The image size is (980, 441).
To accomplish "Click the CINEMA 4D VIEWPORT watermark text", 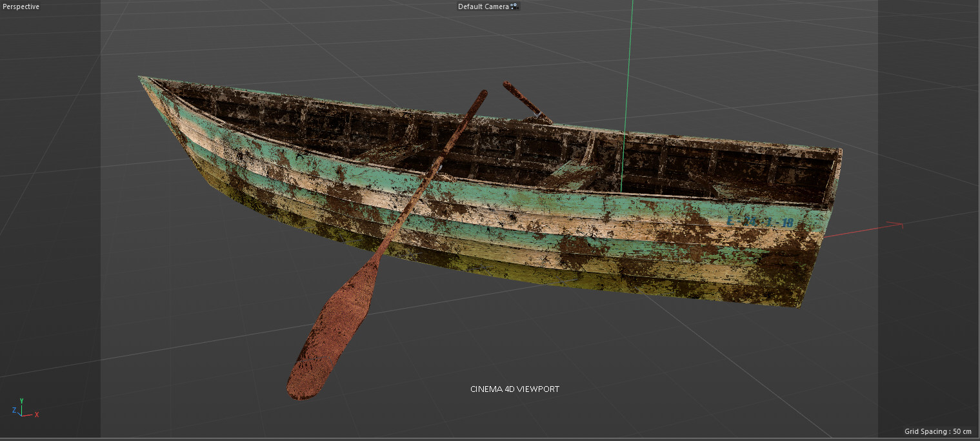I will coord(514,389).
